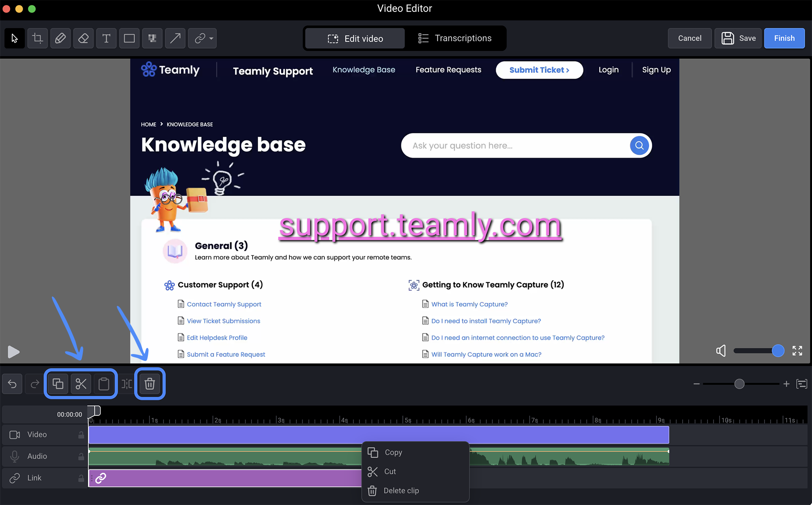Select the Crop tool
This screenshot has width=812, height=505.
[x=38, y=38]
